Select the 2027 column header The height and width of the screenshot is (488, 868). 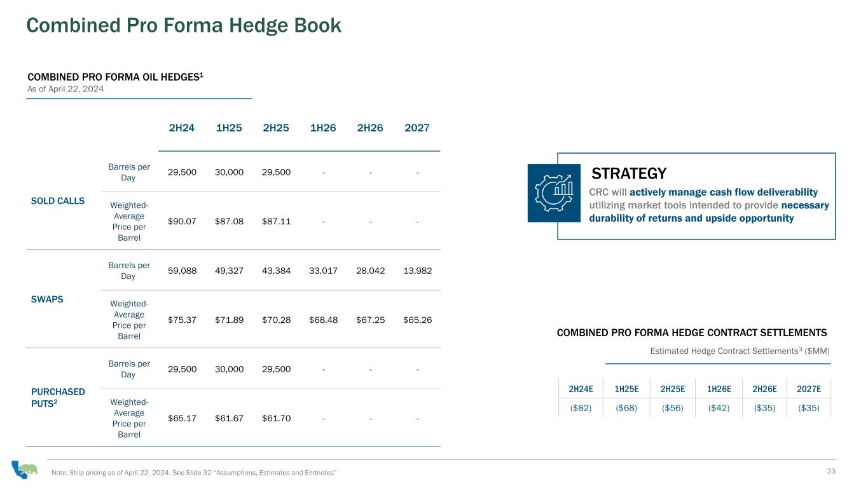417,128
